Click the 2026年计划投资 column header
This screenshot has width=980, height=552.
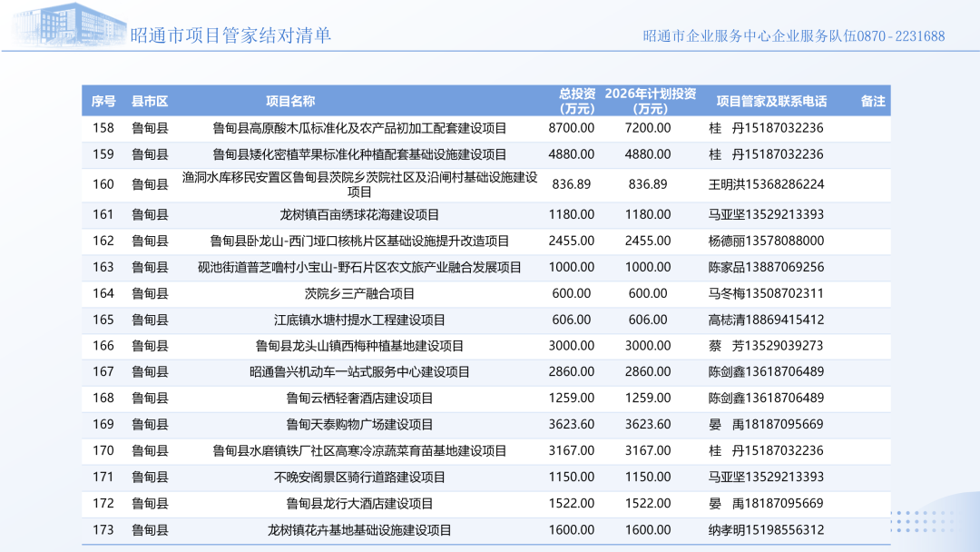click(650, 102)
